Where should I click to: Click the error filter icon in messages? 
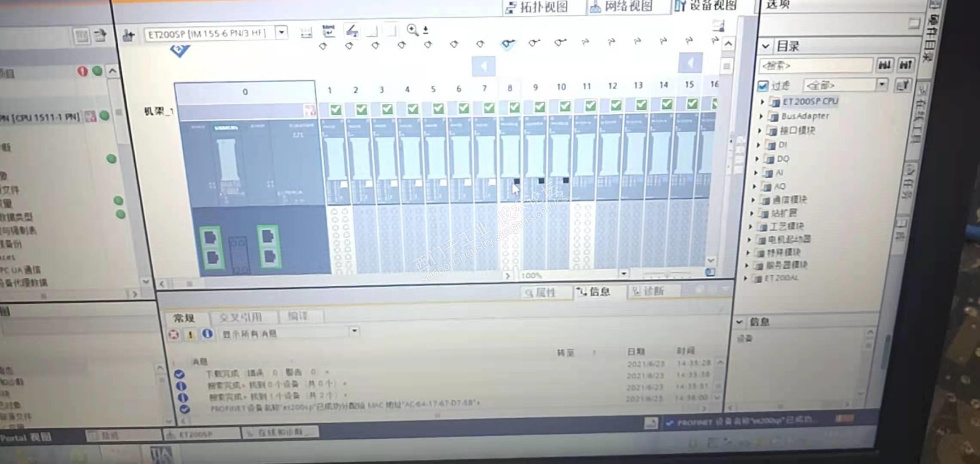point(174,334)
